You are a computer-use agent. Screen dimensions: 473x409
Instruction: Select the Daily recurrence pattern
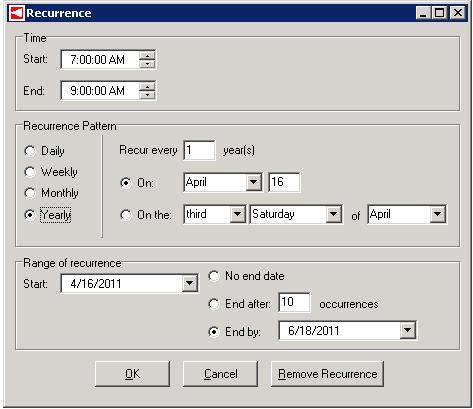coord(30,151)
